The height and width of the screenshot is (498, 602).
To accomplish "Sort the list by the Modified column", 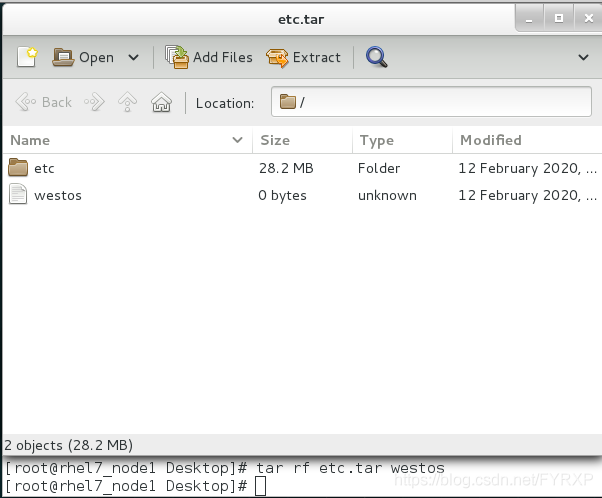I will (527, 140).
